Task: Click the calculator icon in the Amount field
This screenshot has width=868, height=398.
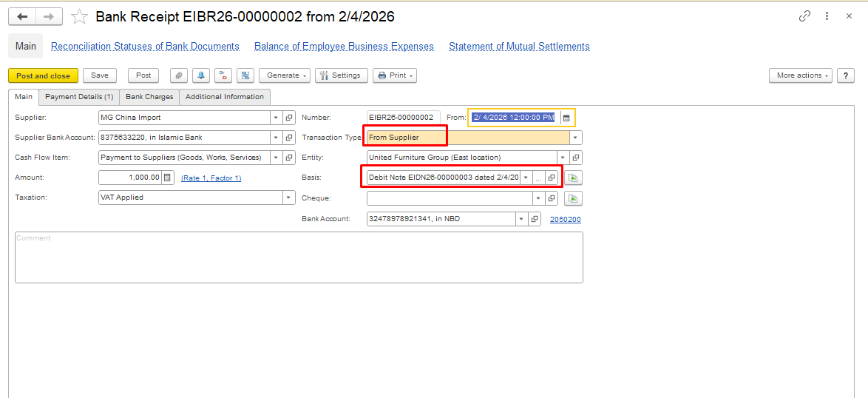Action: [x=168, y=178]
